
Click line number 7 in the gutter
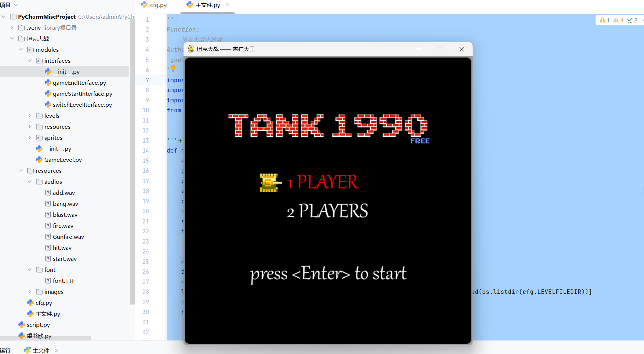click(147, 80)
